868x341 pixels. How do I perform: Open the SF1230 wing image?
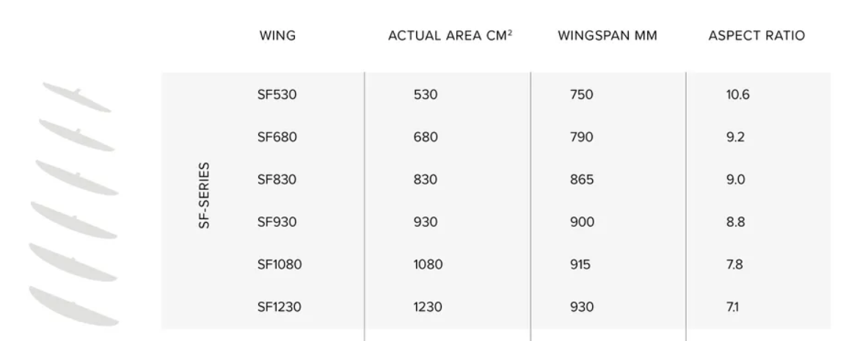[73, 306]
